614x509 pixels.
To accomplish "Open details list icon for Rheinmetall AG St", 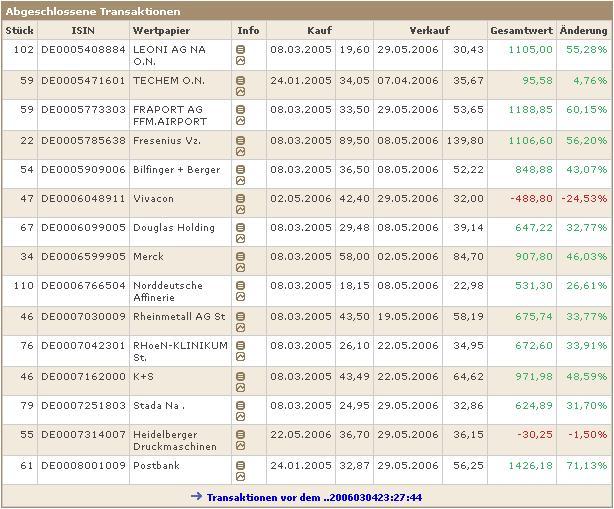I will (240, 316).
